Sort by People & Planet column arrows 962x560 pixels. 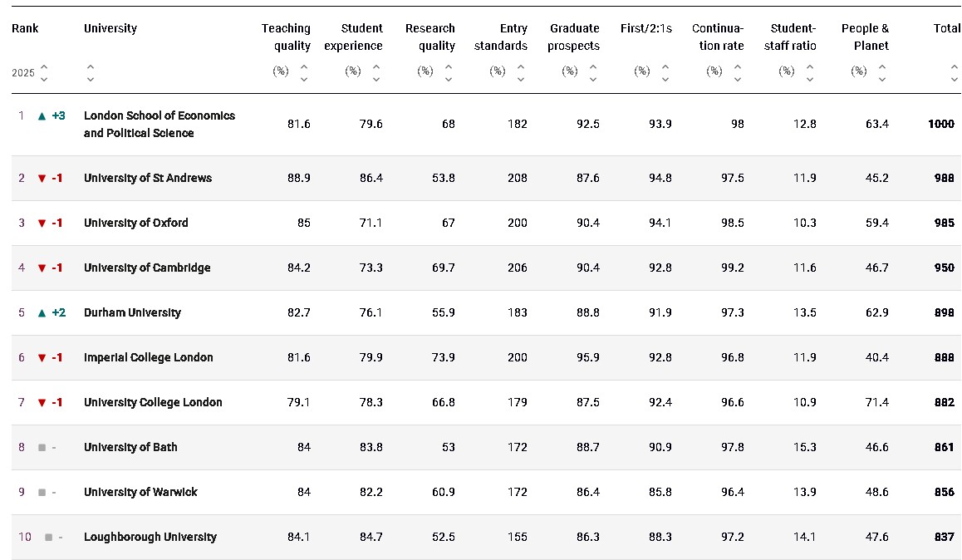click(x=882, y=73)
